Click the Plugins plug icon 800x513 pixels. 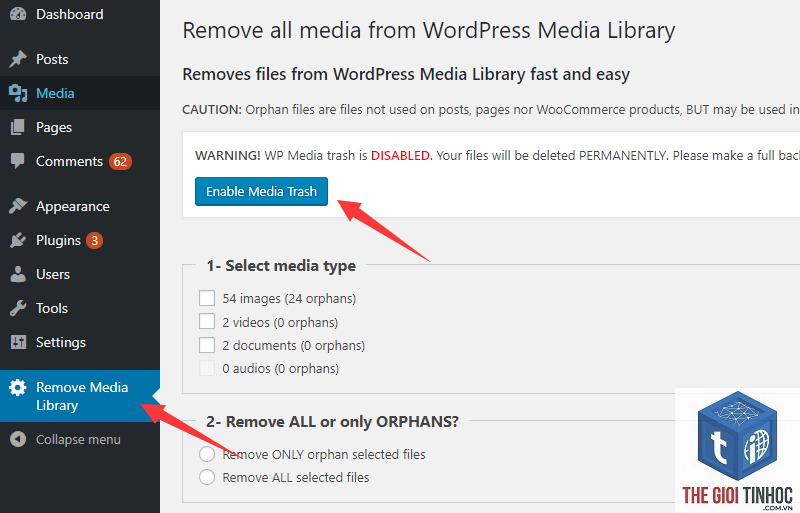[x=18, y=240]
